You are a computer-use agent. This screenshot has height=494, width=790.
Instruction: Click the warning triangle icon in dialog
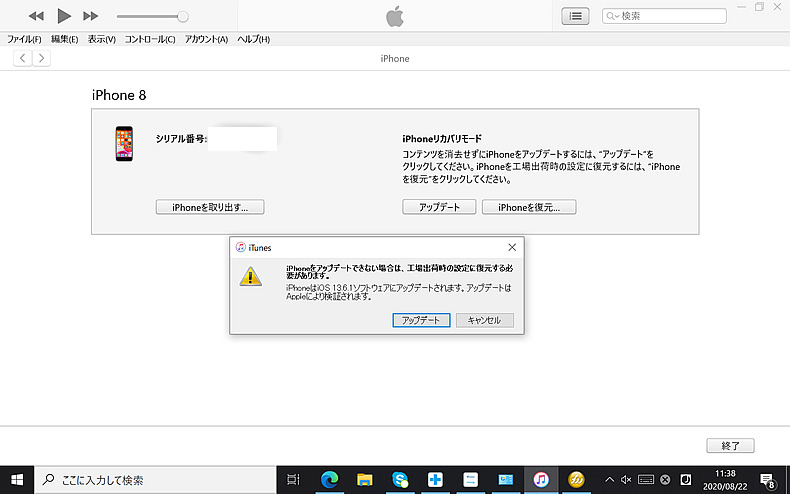(250, 276)
